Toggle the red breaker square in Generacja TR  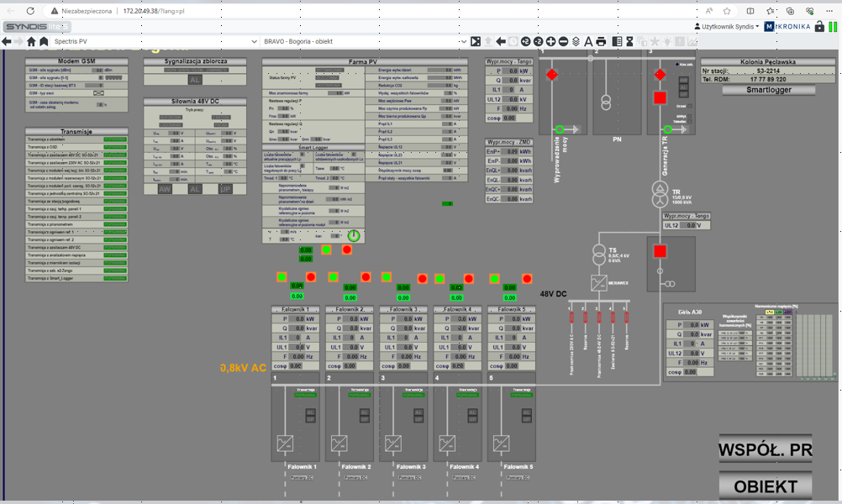[x=660, y=98]
